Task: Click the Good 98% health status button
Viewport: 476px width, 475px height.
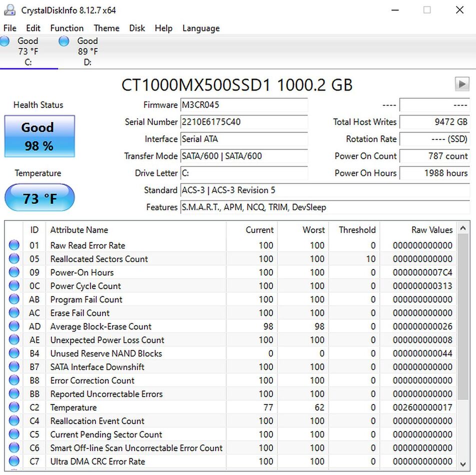Action: (39, 136)
